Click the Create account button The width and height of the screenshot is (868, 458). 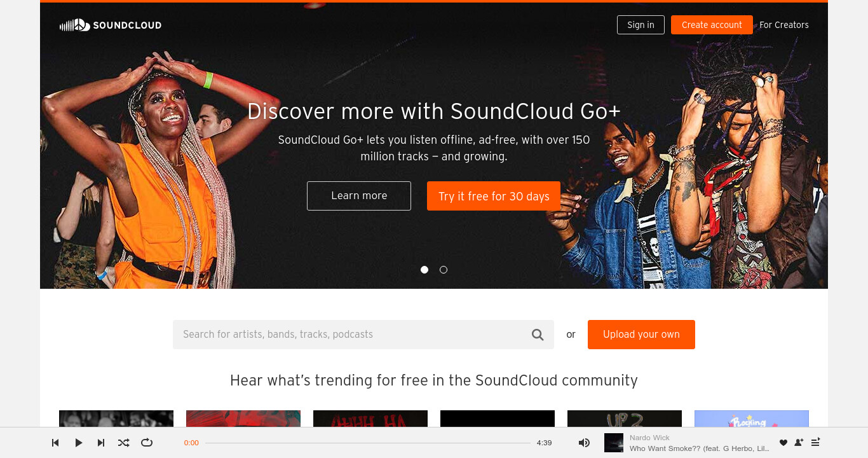pos(712,25)
